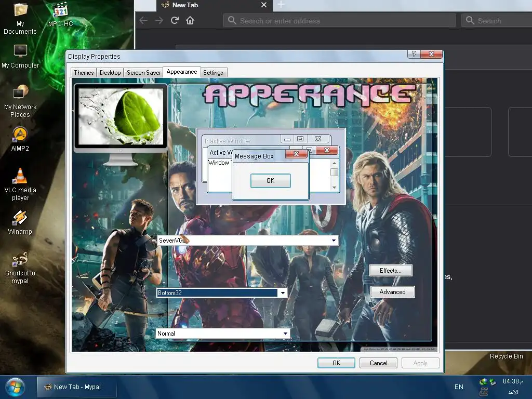Close the New Tab browser tab
Screen dimensions: 532x399
coord(264,5)
